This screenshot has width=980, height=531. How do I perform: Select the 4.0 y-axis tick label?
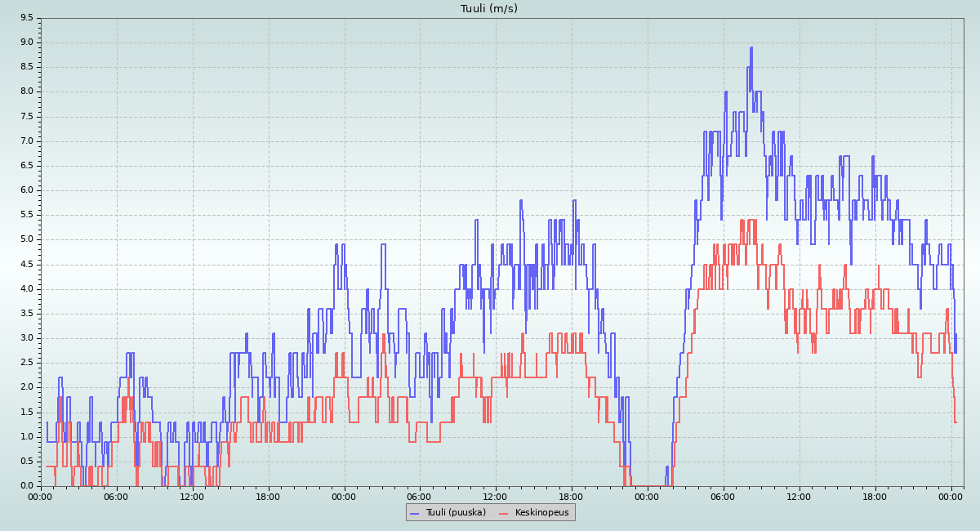click(26, 288)
